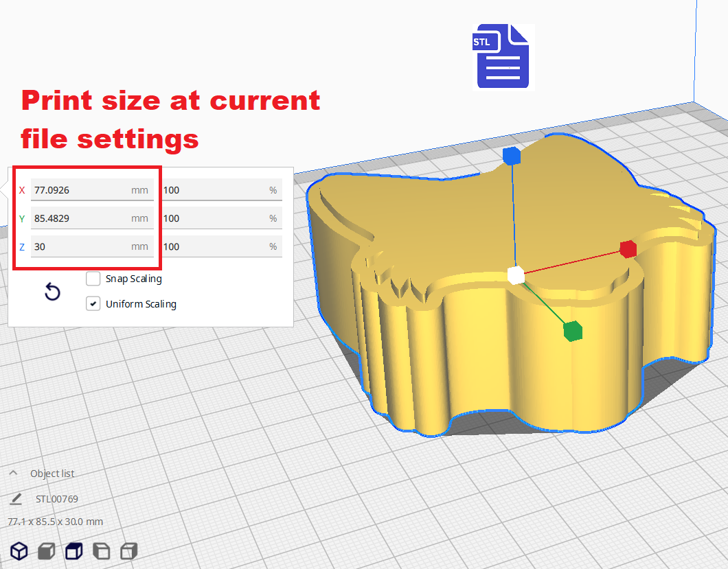Enable the Snap Scaling checkbox
This screenshot has width=728, height=569.
[93, 279]
